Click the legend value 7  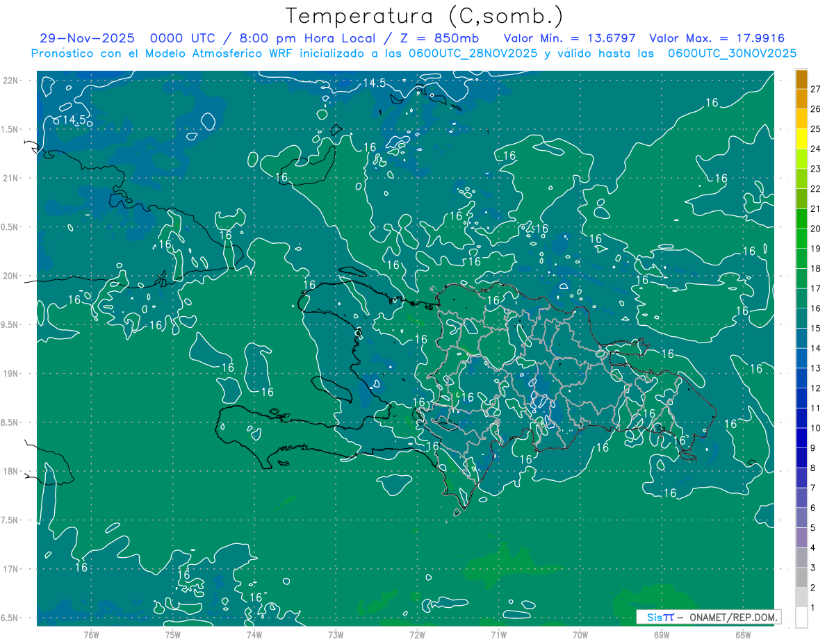click(813, 488)
